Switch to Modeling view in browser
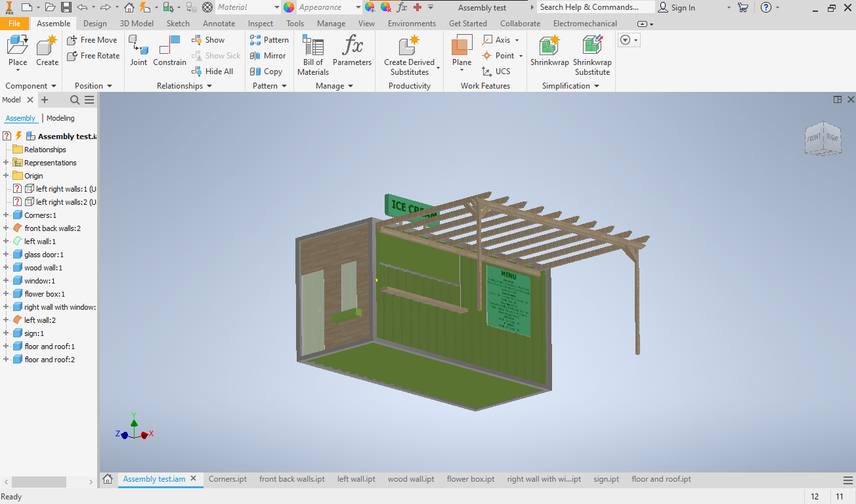Viewport: 856px width, 504px height. pyautogui.click(x=60, y=118)
